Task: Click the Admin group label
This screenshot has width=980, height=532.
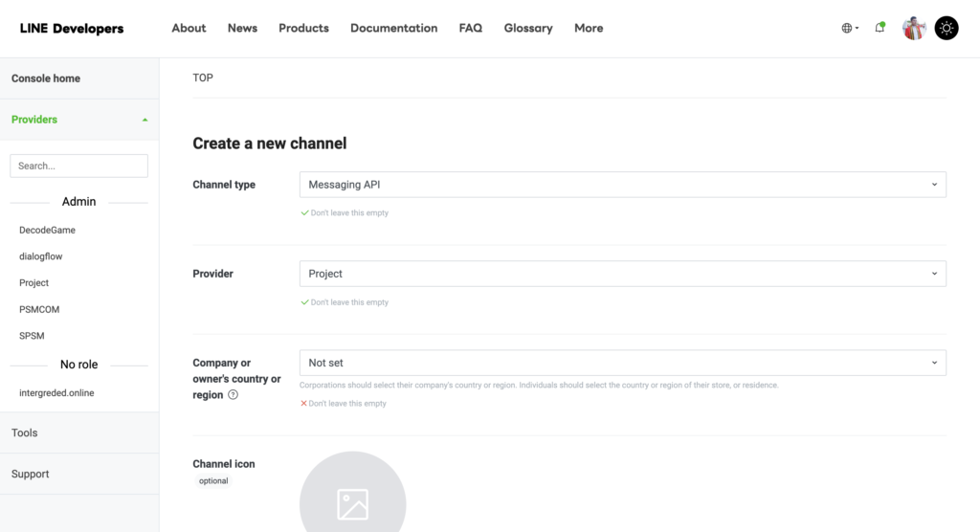Action: (78, 201)
